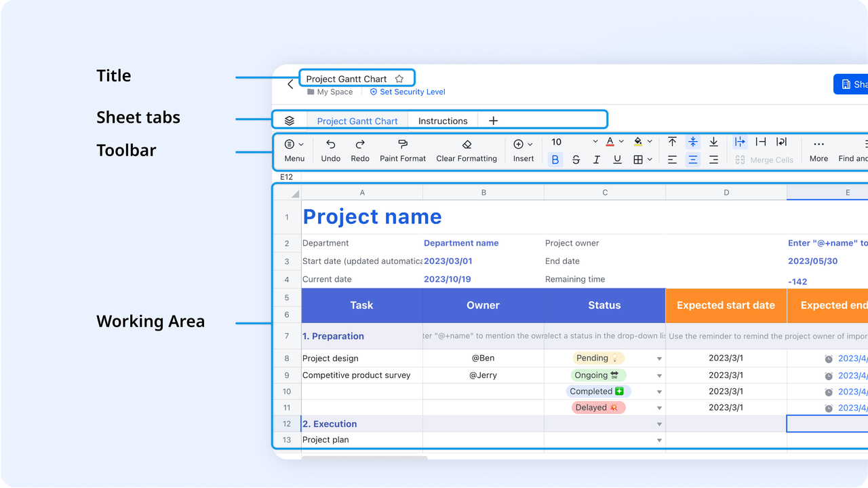
Task: Switch to the Instructions tab
Action: 443,120
